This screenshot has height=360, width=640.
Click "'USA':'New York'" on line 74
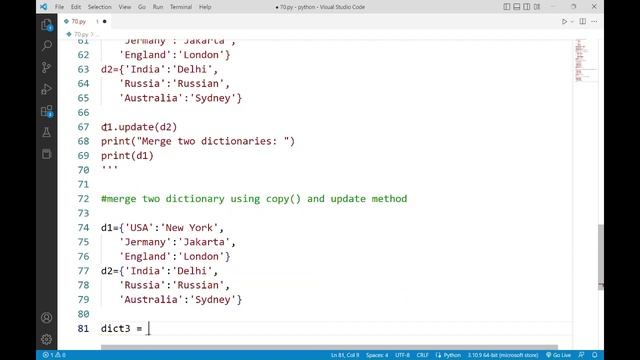coord(171,228)
